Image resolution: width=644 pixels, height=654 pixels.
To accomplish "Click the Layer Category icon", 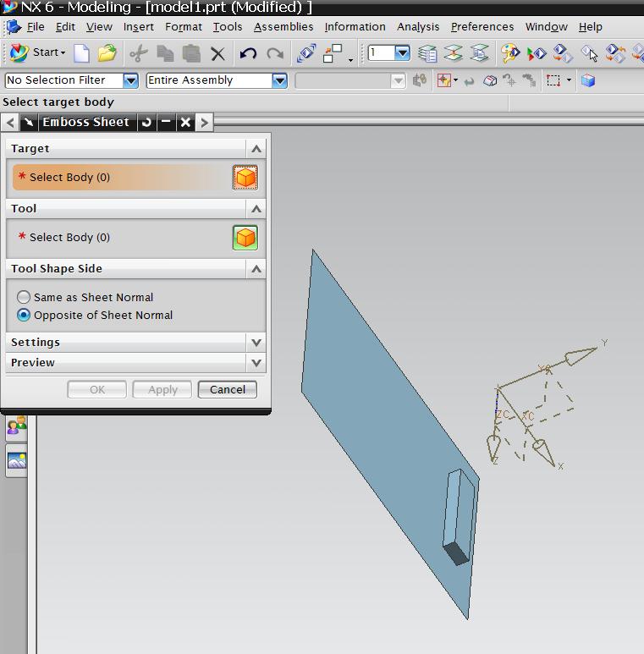I will tap(479, 53).
